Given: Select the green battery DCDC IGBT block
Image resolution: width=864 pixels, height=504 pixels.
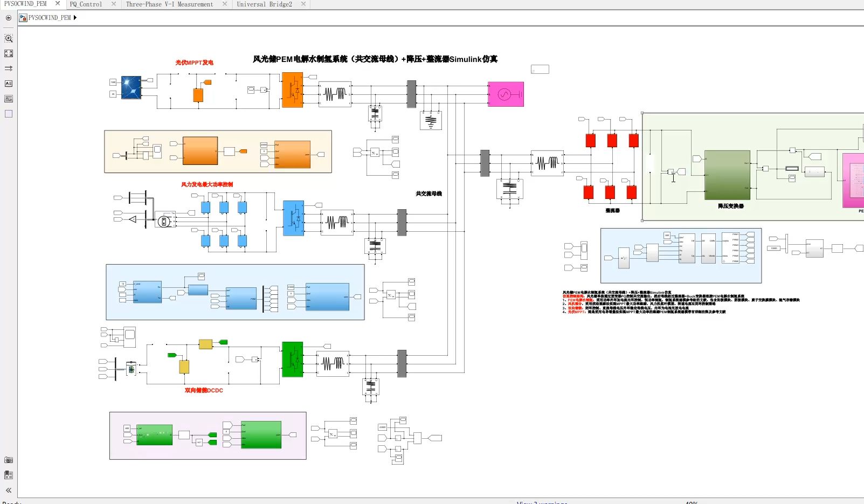Looking at the screenshot, I should tap(293, 359).
